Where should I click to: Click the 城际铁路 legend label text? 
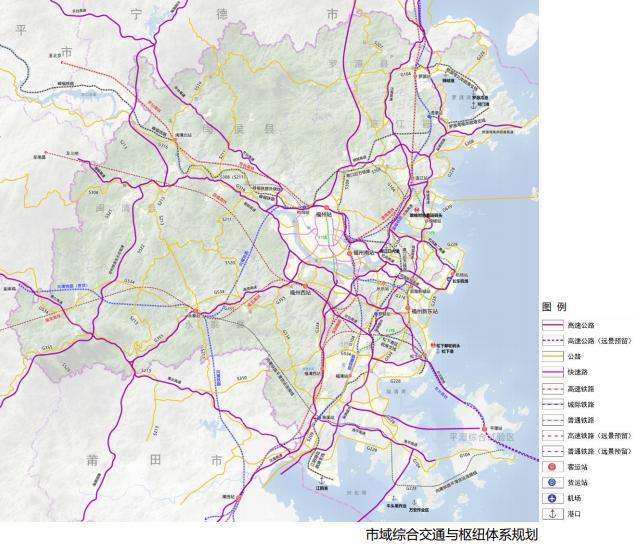581,405
